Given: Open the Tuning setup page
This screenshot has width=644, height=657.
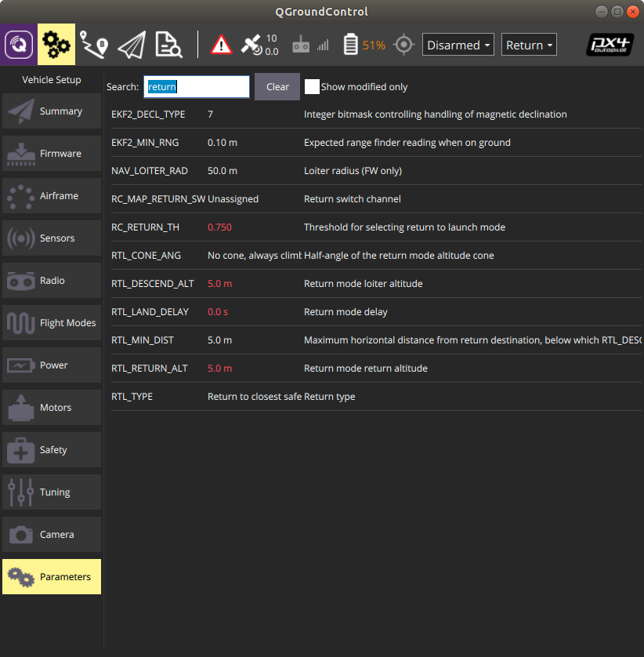Looking at the screenshot, I should [x=52, y=492].
